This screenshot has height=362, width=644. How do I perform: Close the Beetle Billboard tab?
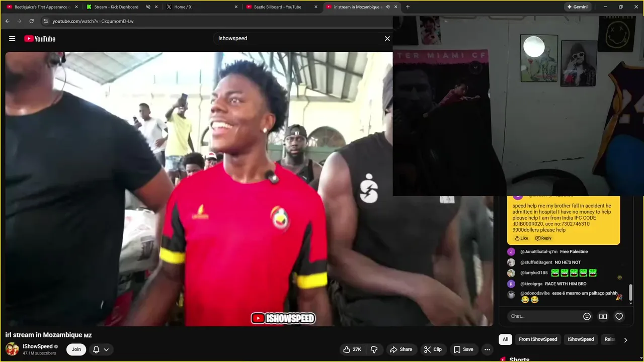coord(316,7)
